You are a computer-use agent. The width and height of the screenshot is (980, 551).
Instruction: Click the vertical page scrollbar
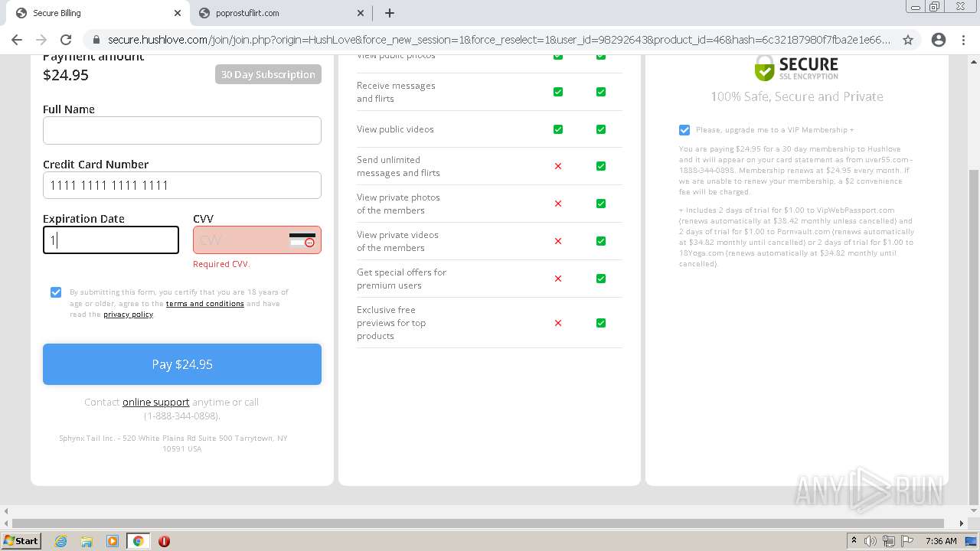pos(974,337)
